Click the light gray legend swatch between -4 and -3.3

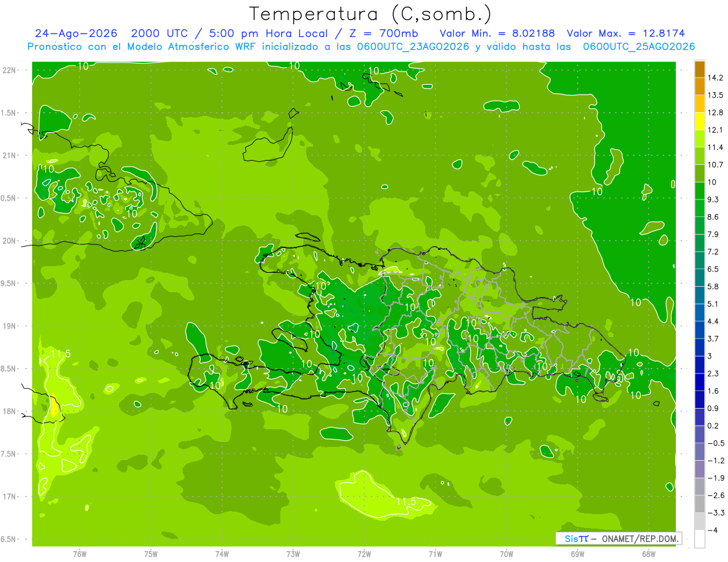point(700,521)
